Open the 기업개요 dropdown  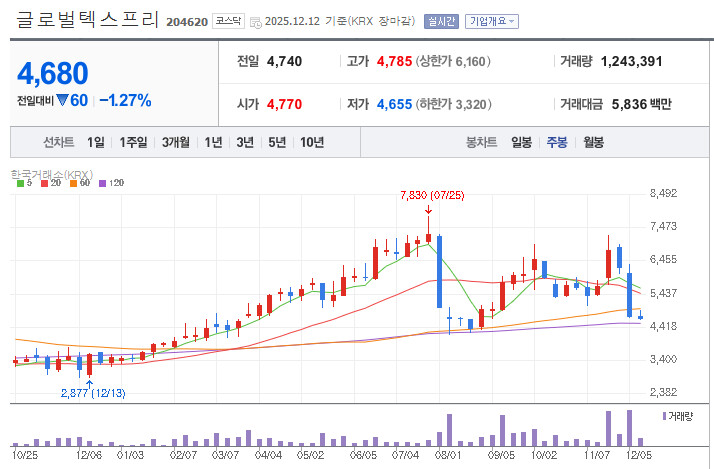pos(492,21)
